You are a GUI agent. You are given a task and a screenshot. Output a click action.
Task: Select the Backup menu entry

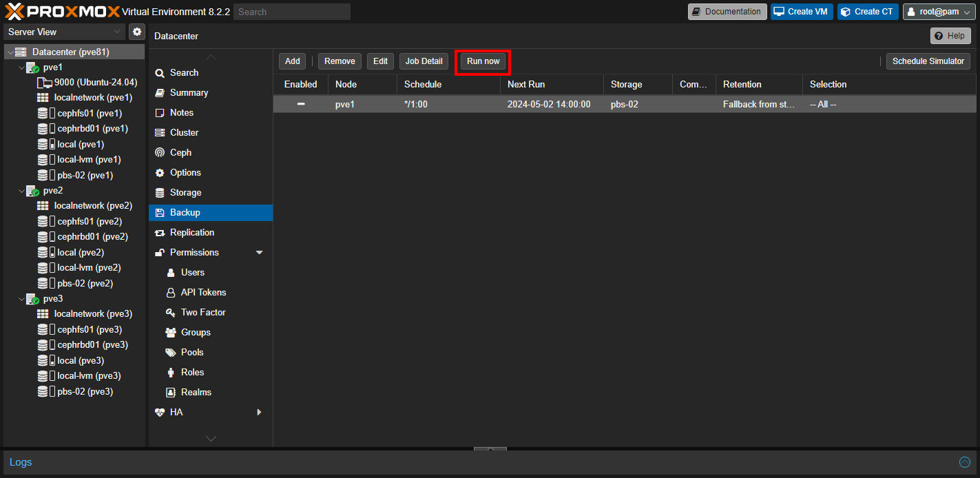(211, 213)
